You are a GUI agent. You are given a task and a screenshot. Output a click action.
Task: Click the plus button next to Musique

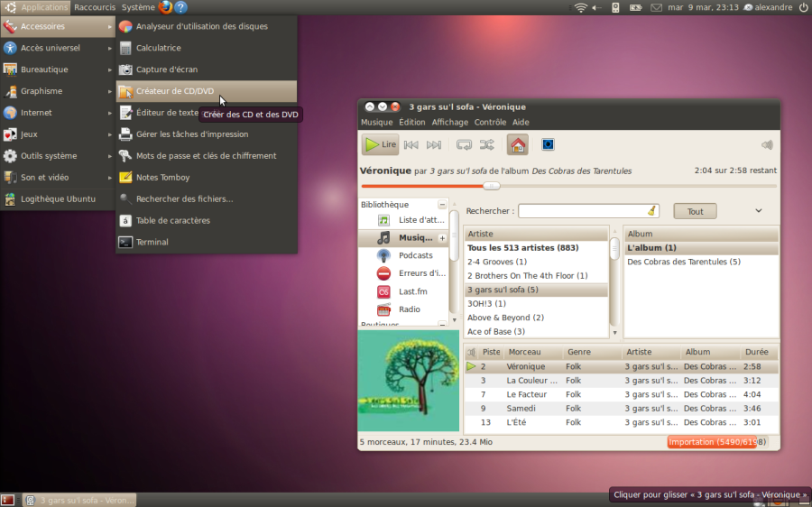[442, 238]
